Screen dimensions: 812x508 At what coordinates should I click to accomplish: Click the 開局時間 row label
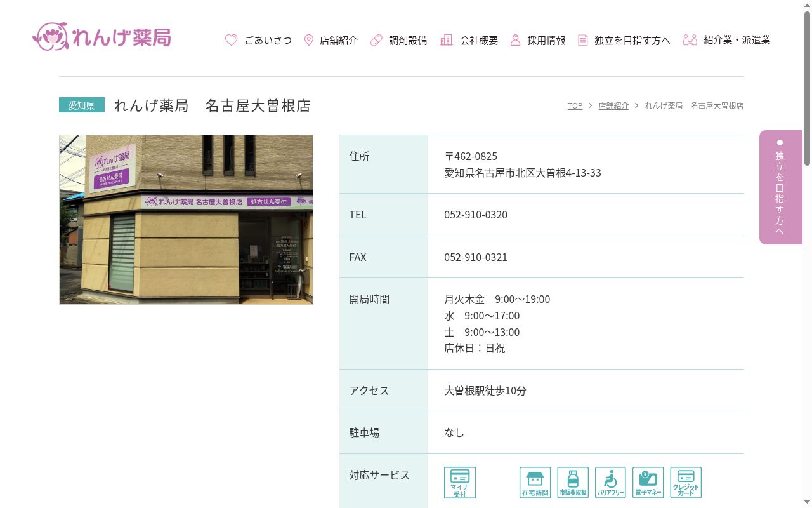pyautogui.click(x=369, y=299)
